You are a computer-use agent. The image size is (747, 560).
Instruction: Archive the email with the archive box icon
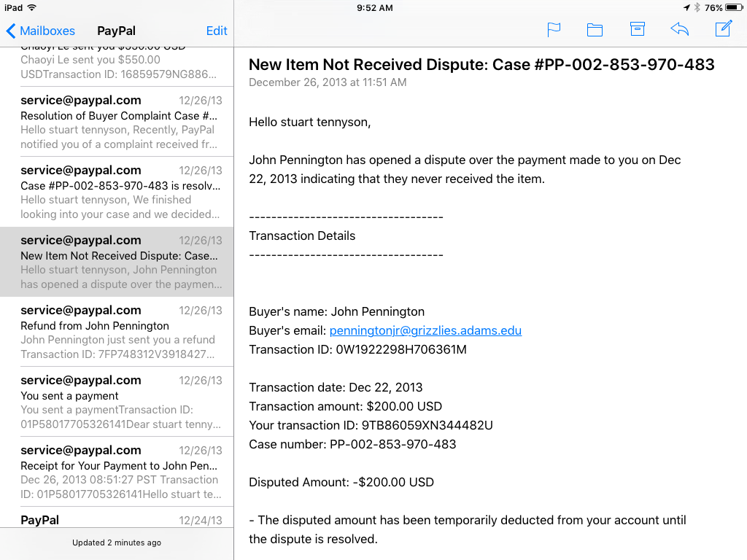(638, 29)
